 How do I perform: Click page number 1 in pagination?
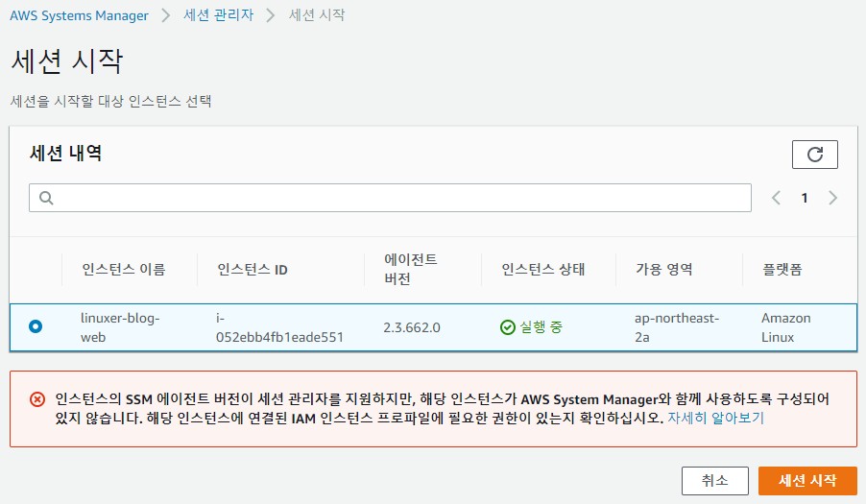pyautogui.click(x=805, y=198)
